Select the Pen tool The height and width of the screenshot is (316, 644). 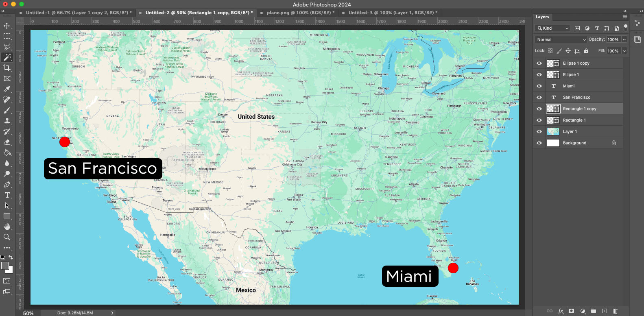[x=7, y=184]
